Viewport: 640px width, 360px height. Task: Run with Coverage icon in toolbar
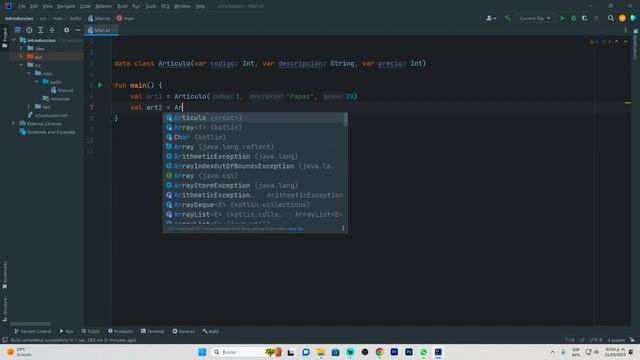(584, 18)
